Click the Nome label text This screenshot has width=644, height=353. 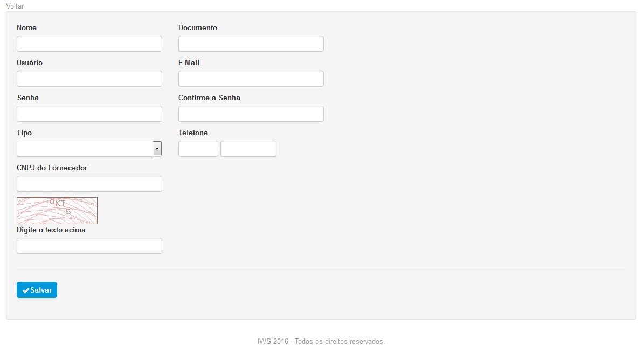(x=27, y=27)
